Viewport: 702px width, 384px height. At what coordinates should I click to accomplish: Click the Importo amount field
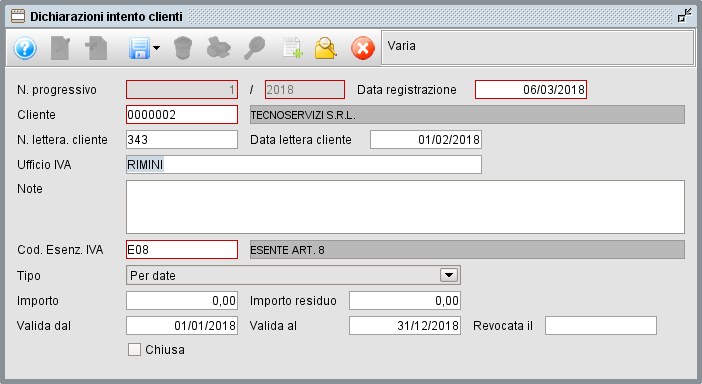tap(182, 300)
